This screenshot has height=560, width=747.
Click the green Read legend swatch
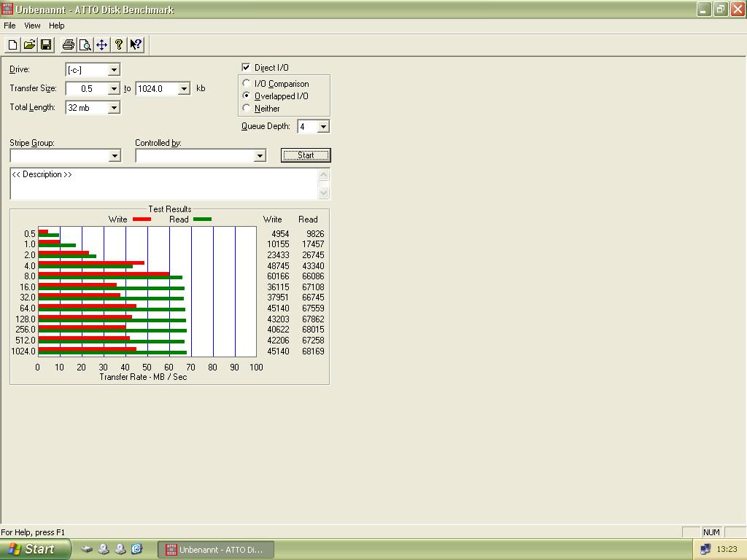point(203,219)
